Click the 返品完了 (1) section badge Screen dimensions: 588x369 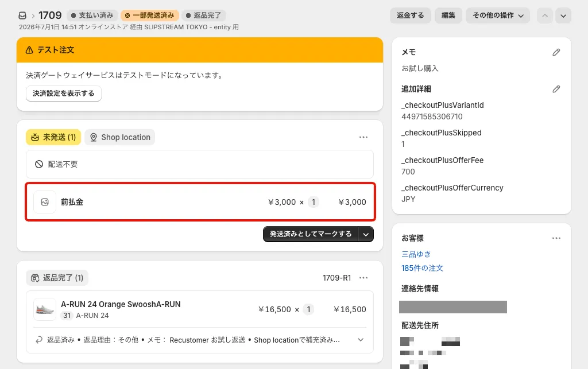coord(57,278)
